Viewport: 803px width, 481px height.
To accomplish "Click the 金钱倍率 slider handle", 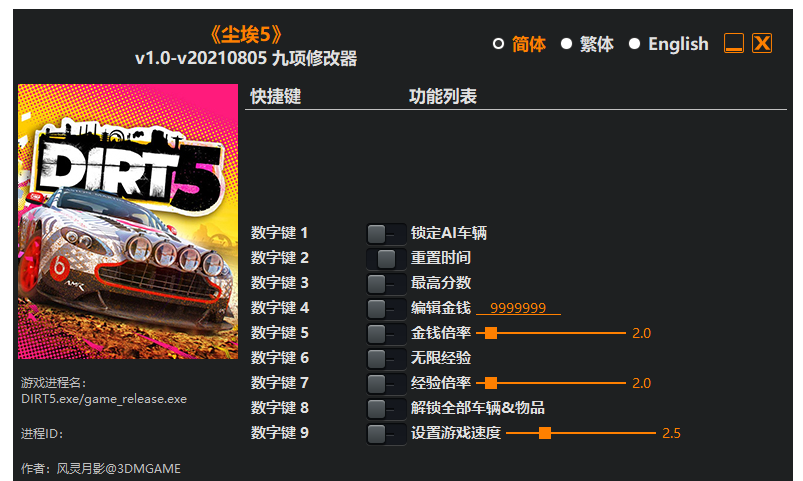I will 491,333.
